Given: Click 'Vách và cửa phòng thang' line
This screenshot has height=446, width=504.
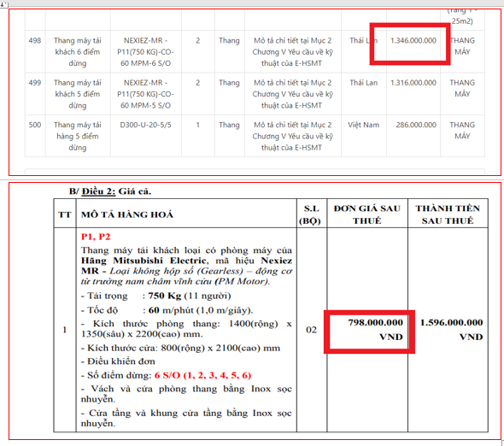Looking at the screenshot, I should (x=186, y=394).
